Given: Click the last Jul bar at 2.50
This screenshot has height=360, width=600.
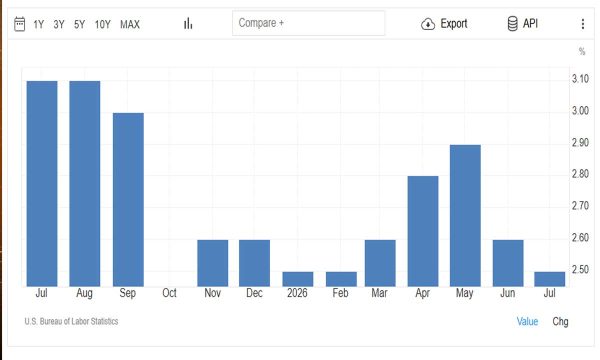Looking at the screenshot, I should (549, 279).
